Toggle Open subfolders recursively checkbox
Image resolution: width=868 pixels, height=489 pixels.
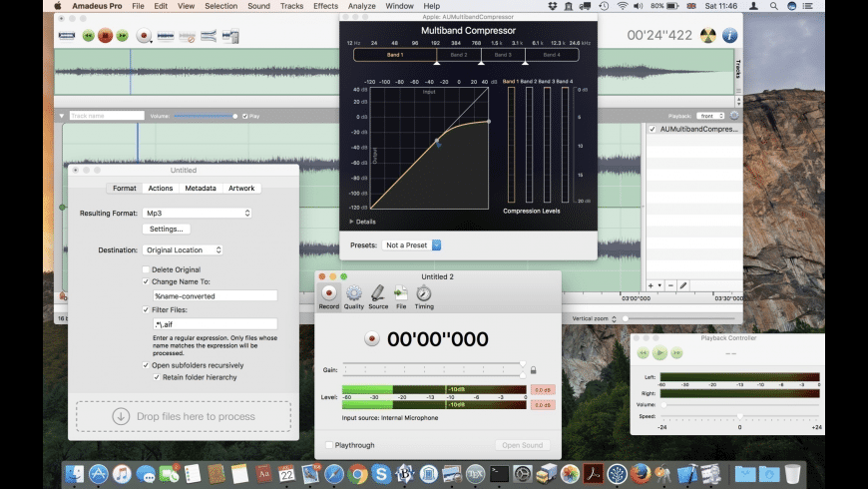tap(146, 365)
